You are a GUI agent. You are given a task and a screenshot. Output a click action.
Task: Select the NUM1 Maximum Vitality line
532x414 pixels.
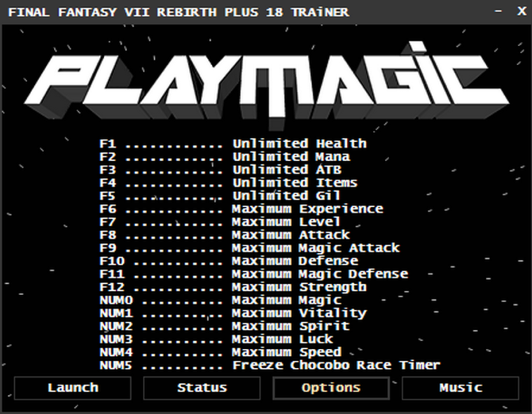point(233,313)
